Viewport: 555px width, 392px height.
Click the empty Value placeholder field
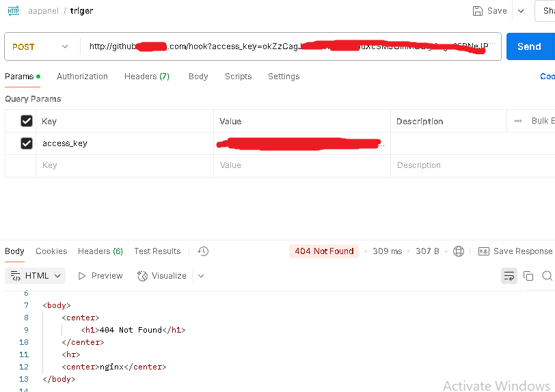click(x=302, y=165)
